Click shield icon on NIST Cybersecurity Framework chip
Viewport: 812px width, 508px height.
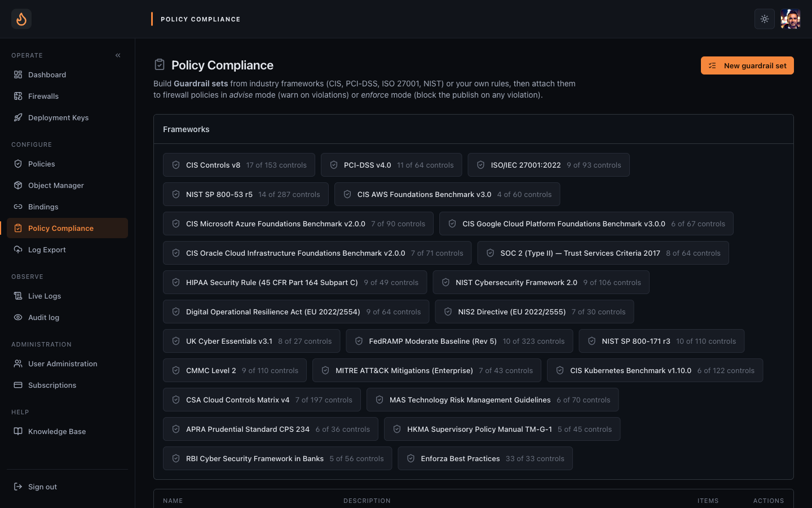pos(445,282)
